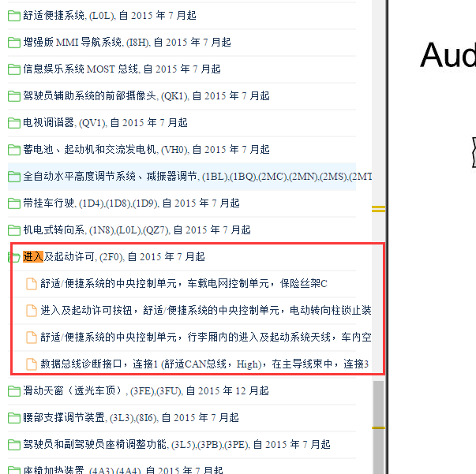Open 电视调谐器, (QV1) entry

[105, 122]
